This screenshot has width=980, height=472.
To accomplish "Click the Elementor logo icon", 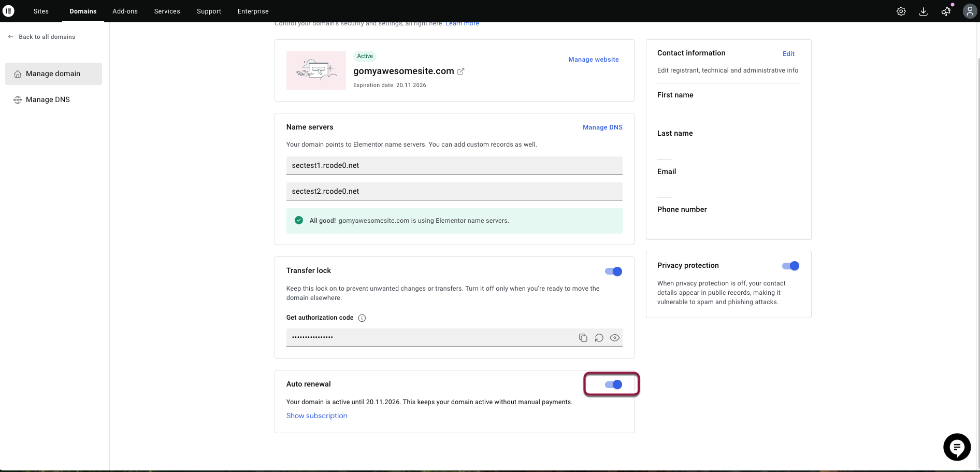I will 9,11.
